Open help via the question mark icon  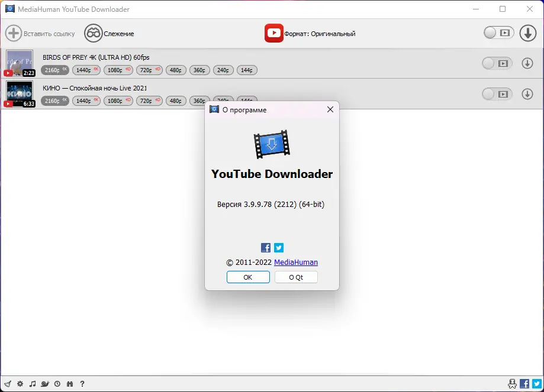coord(82,384)
